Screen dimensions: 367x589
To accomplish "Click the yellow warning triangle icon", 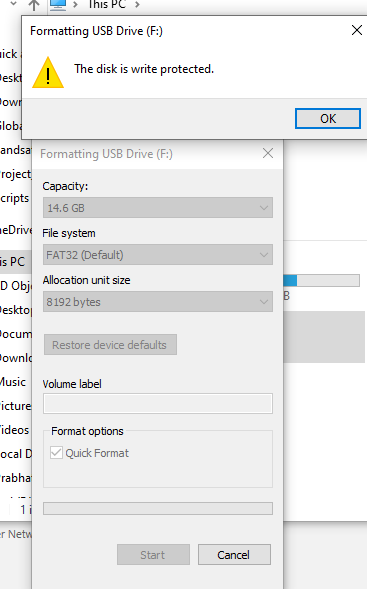I will 48,73.
